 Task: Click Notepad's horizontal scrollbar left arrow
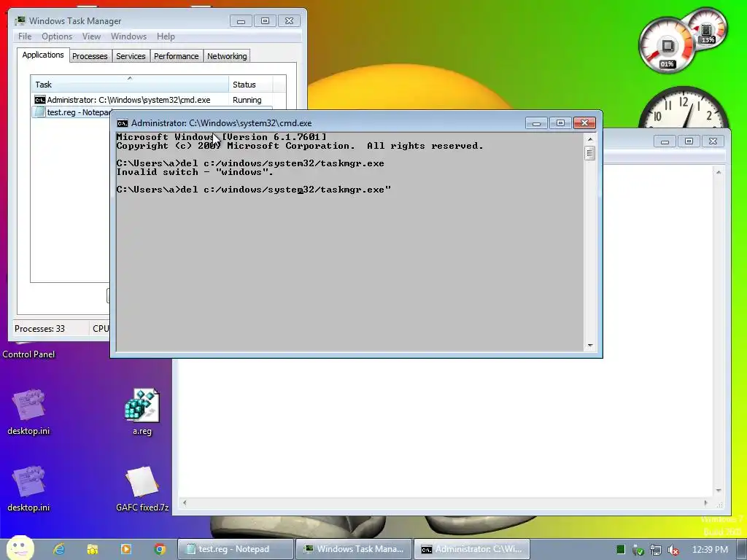[x=185, y=503]
